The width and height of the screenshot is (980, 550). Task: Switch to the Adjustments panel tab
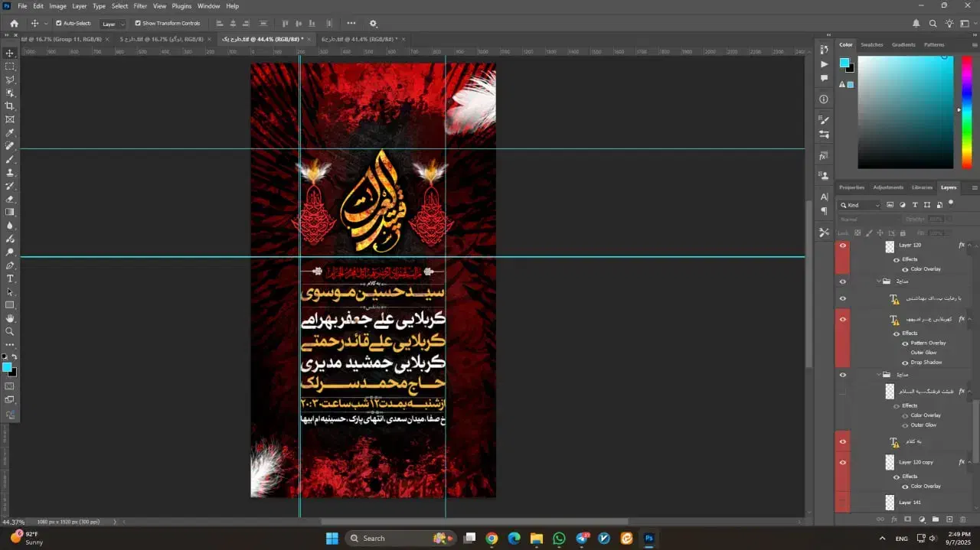pos(888,187)
